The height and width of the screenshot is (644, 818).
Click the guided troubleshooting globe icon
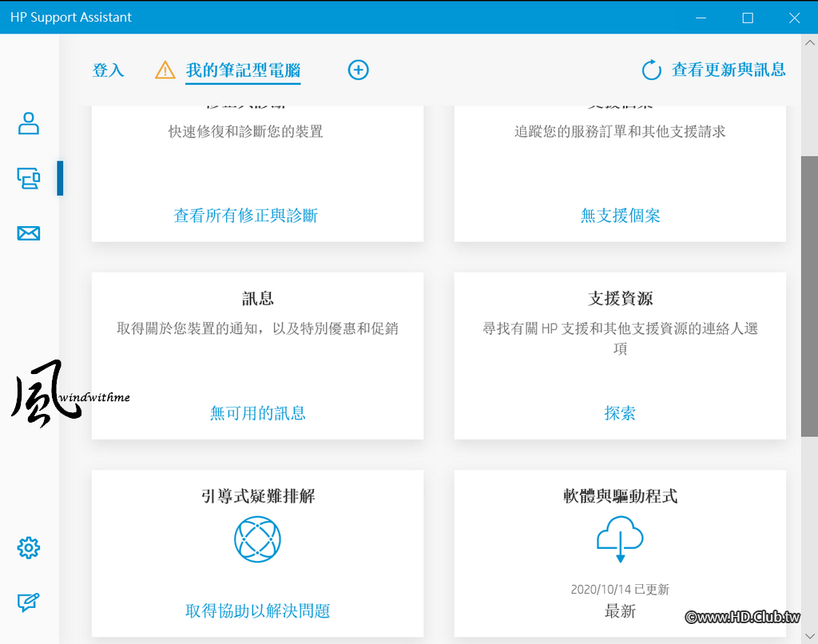[258, 539]
